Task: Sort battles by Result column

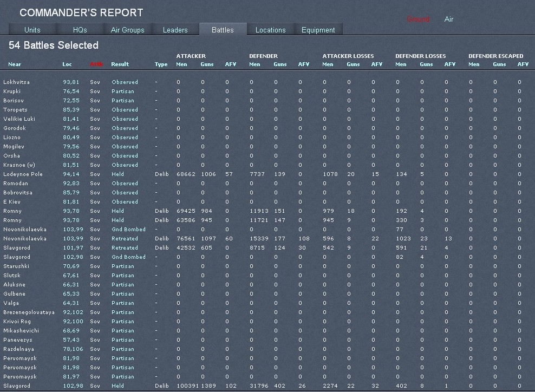Action: pos(120,64)
